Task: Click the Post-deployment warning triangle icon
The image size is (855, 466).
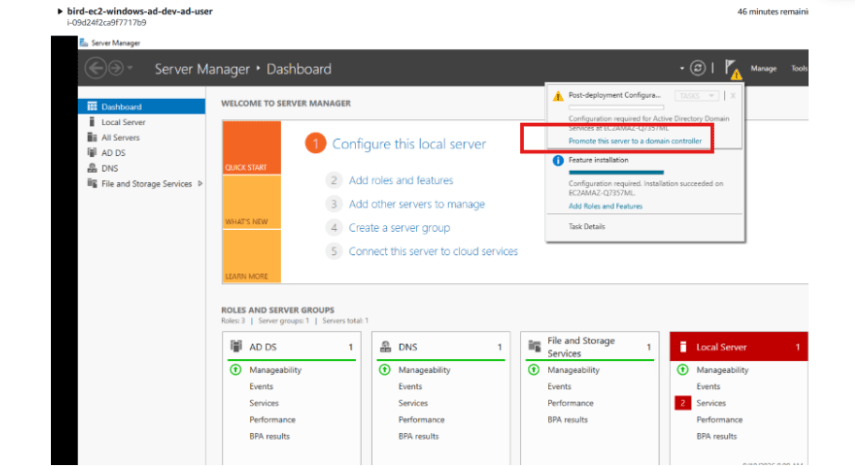Action: (558, 96)
